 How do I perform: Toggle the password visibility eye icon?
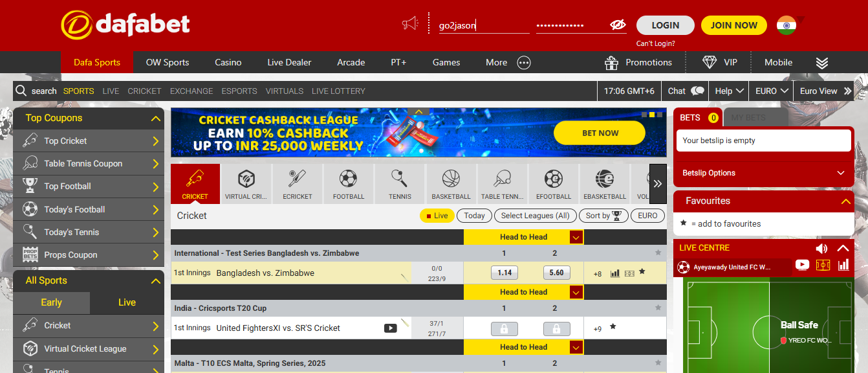click(x=617, y=25)
